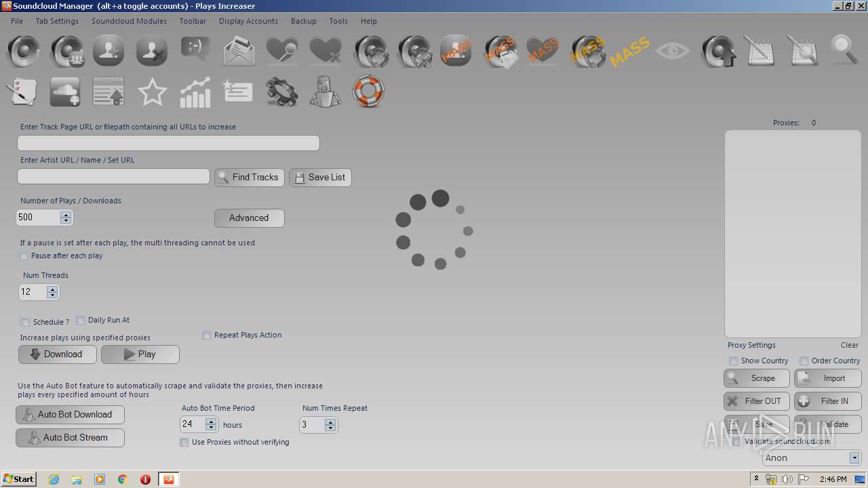This screenshot has height=488, width=868.
Task: Click the heart with X unlike icon
Action: (x=325, y=51)
